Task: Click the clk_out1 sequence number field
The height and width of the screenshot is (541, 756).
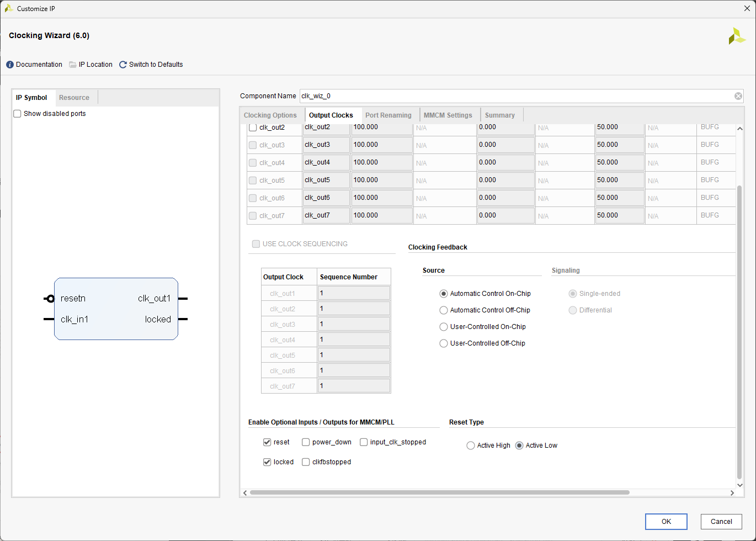Action: tap(354, 293)
